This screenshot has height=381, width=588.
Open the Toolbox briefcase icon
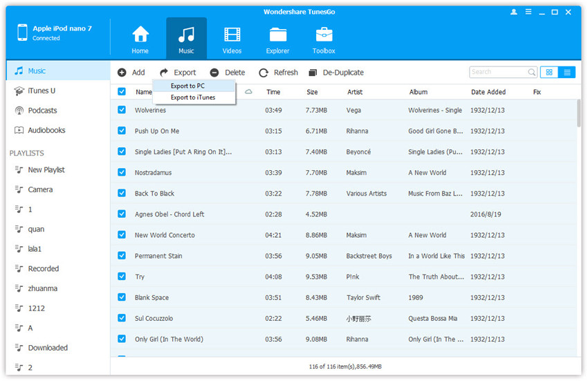coord(324,35)
